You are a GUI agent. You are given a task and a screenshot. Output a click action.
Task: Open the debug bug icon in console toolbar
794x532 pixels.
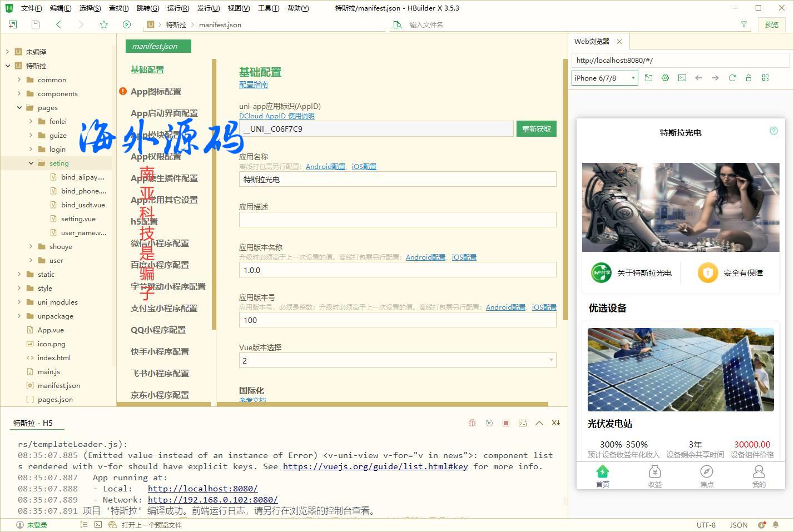pyautogui.click(x=472, y=422)
